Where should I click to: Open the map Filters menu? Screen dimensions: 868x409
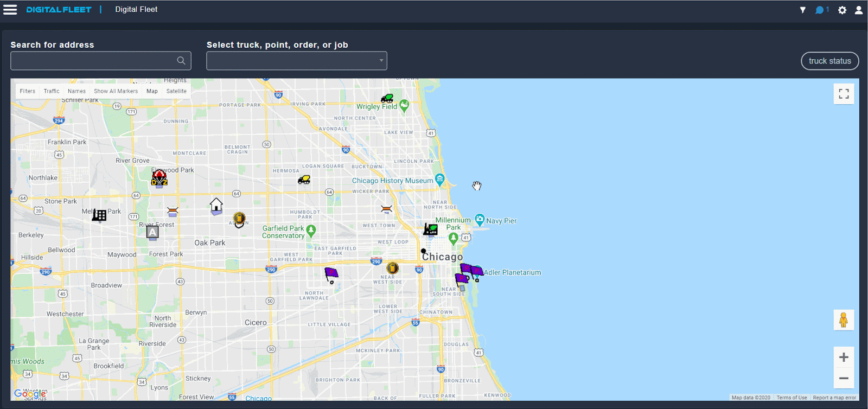[x=27, y=91]
